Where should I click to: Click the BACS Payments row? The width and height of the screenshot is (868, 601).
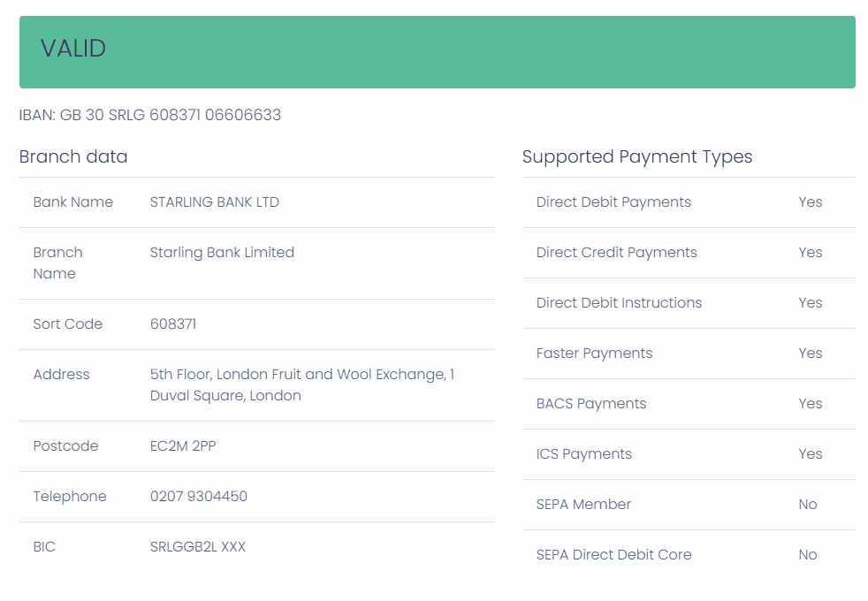[x=591, y=404]
